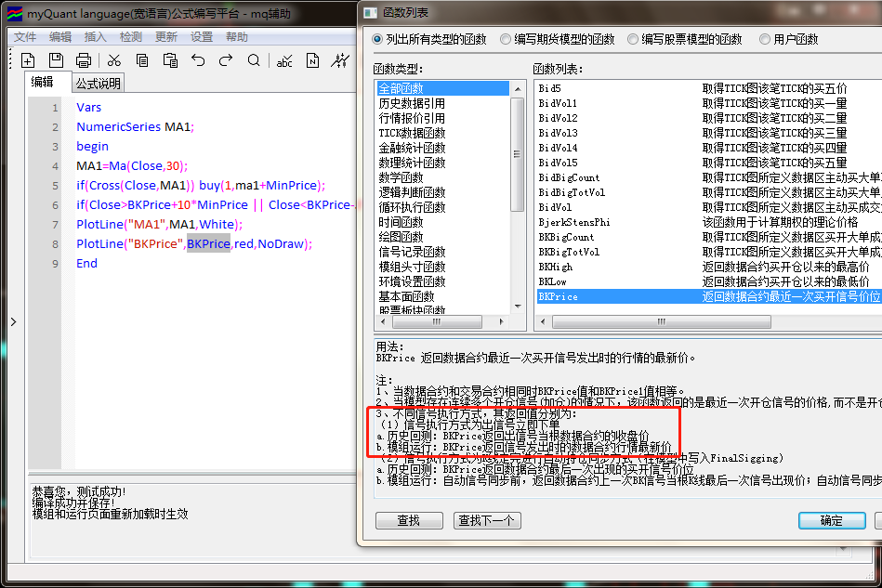Click the New formula file icon
Image resolution: width=882 pixels, height=588 pixels.
[x=28, y=60]
